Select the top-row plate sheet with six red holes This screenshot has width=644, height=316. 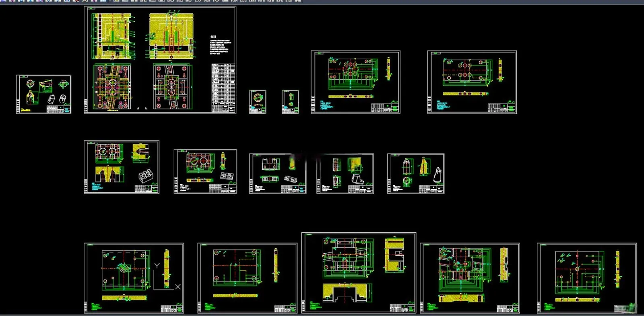coord(355,82)
